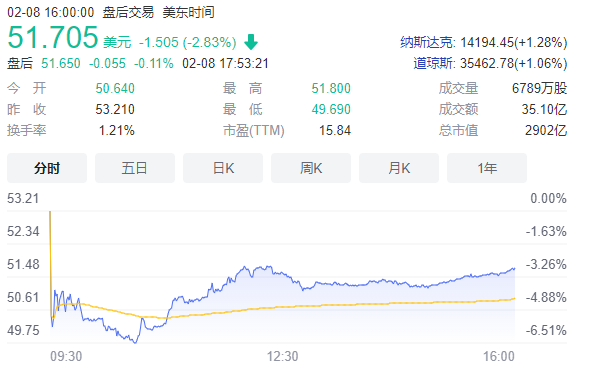Click the 成交量 value 6789万股
This screenshot has height=370, width=593.
539,89
